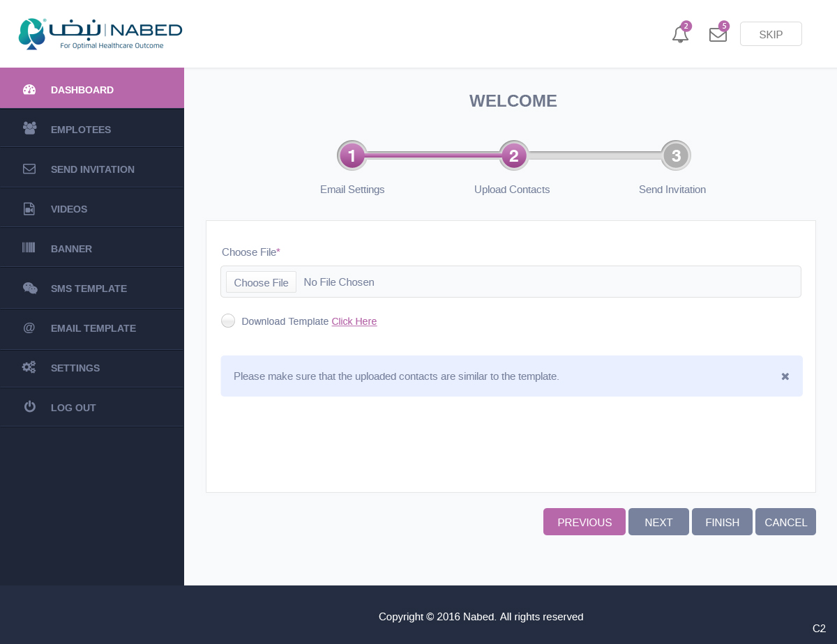
Task: Click the Send Invitation step label
Action: [x=672, y=190]
